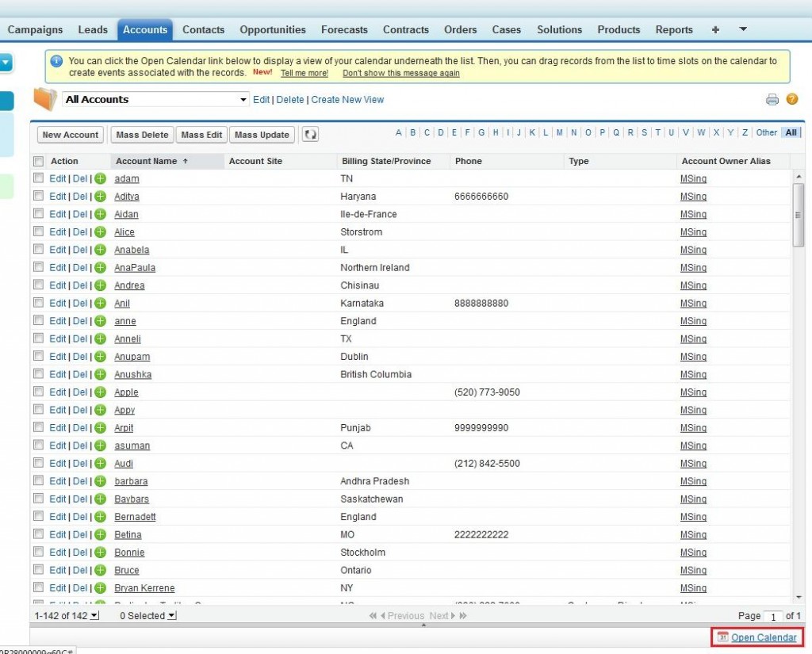Click the help question mark icon
Image resolution: width=812 pixels, height=654 pixels.
(x=791, y=99)
